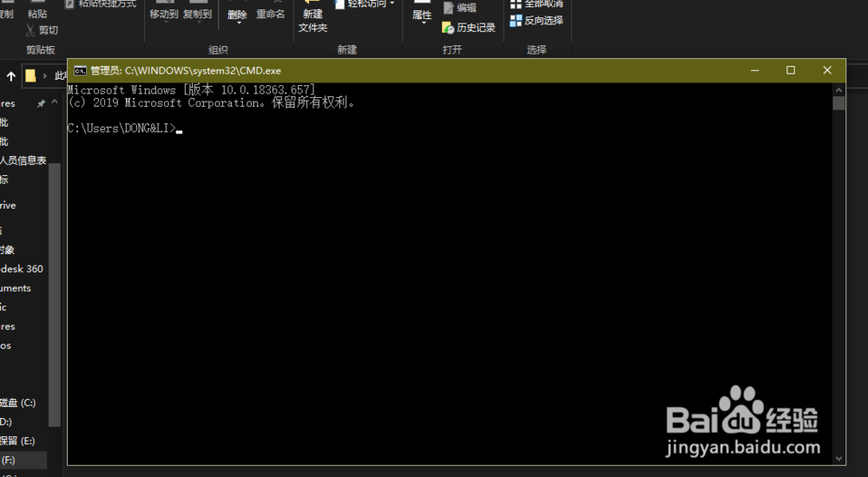Click 新建文件夹 in the Explorer ribbon

point(312,16)
